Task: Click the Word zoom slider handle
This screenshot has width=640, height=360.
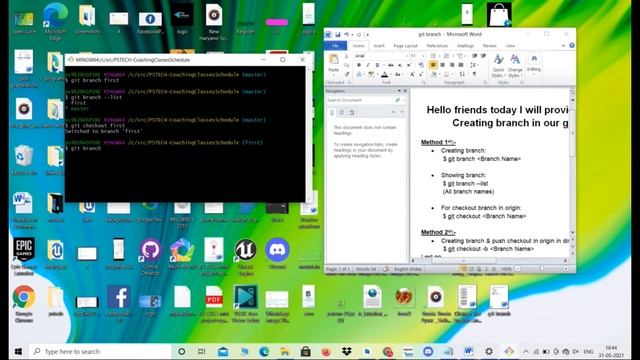Action: [542, 269]
